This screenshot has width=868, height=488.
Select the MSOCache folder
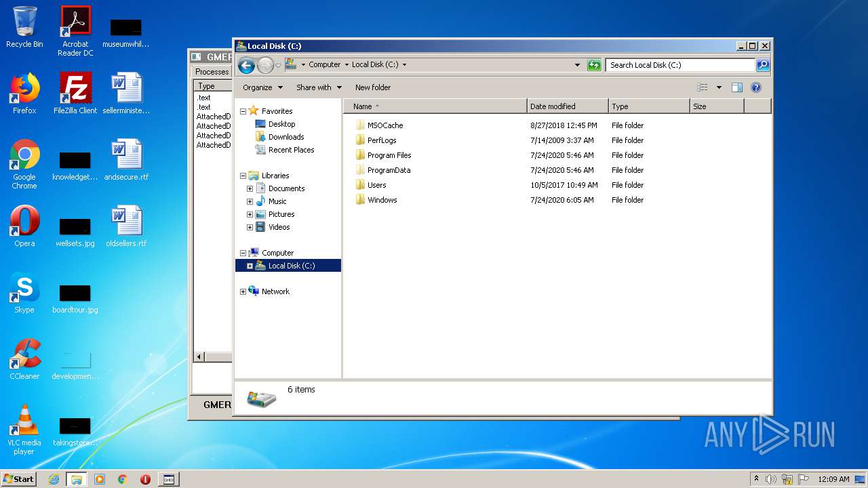385,125
